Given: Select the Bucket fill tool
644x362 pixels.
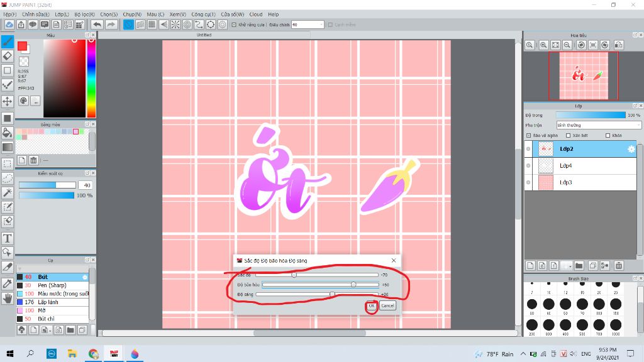Looking at the screenshot, I should (x=8, y=133).
